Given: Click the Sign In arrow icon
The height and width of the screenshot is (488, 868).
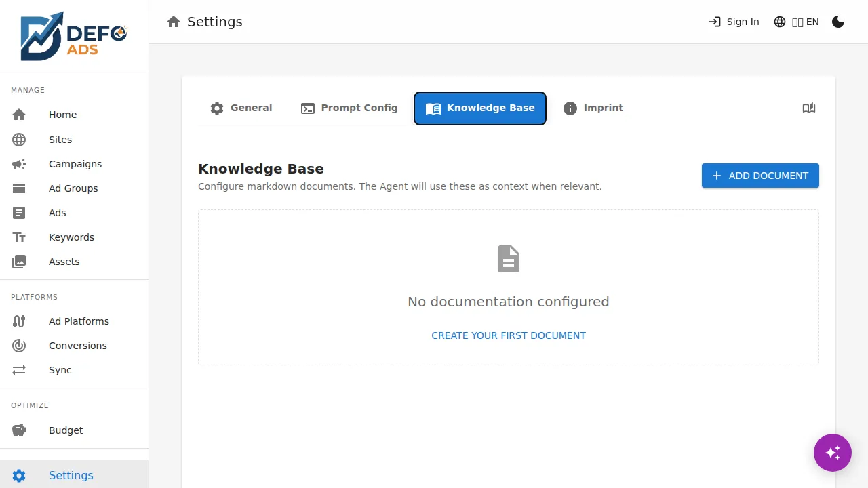Looking at the screenshot, I should pyautogui.click(x=715, y=22).
